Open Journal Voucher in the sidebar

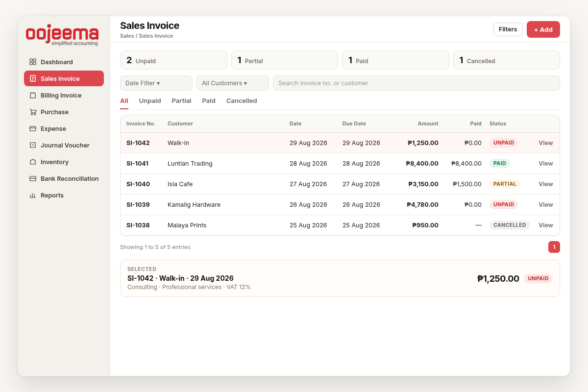click(64, 145)
